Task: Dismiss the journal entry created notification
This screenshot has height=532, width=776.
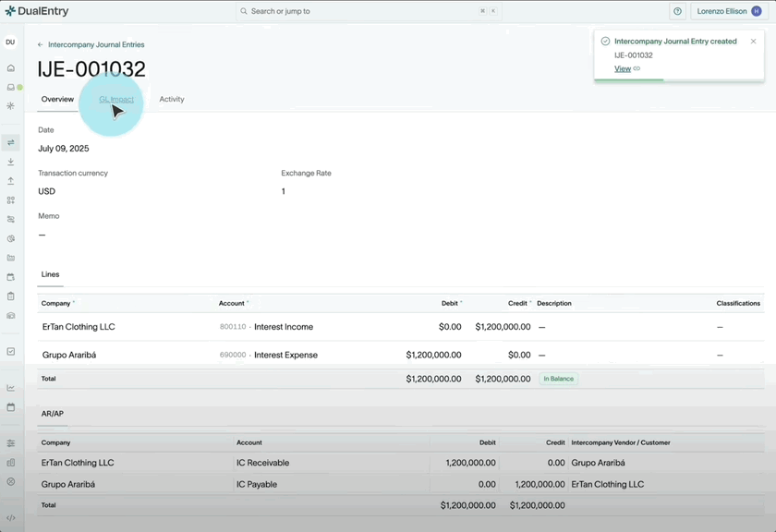Action: pos(753,41)
